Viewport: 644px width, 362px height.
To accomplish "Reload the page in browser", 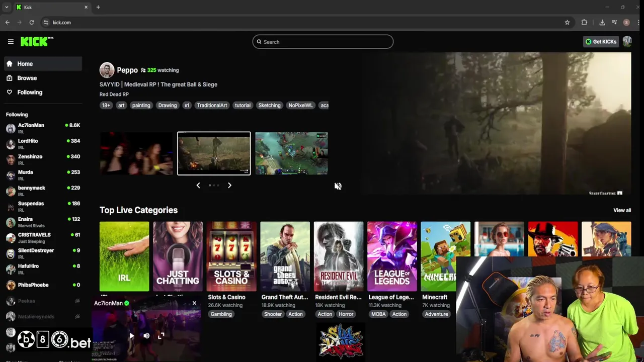I will click(31, 22).
